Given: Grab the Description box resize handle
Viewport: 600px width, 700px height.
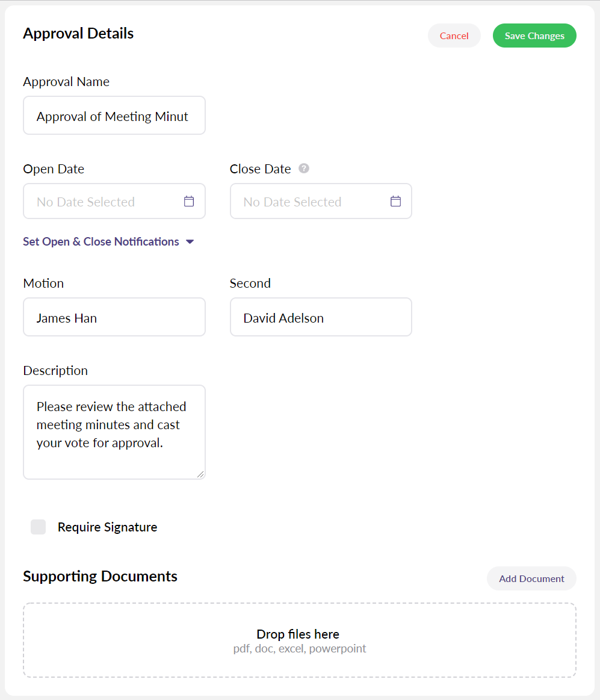Looking at the screenshot, I should coord(200,474).
